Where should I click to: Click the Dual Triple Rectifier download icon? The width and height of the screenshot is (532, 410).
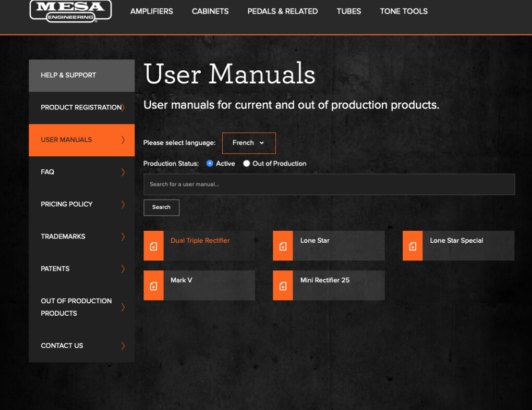tap(153, 246)
